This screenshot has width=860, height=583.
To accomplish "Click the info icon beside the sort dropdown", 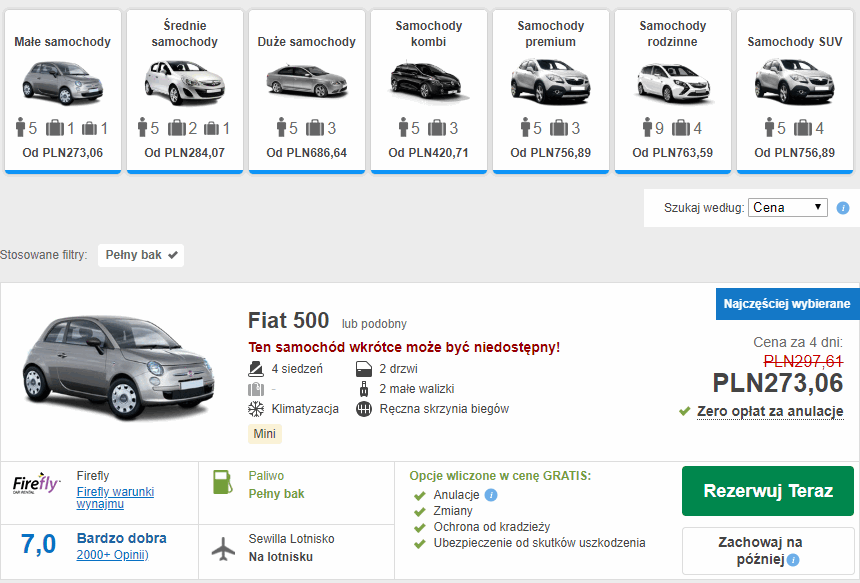I will [842, 208].
